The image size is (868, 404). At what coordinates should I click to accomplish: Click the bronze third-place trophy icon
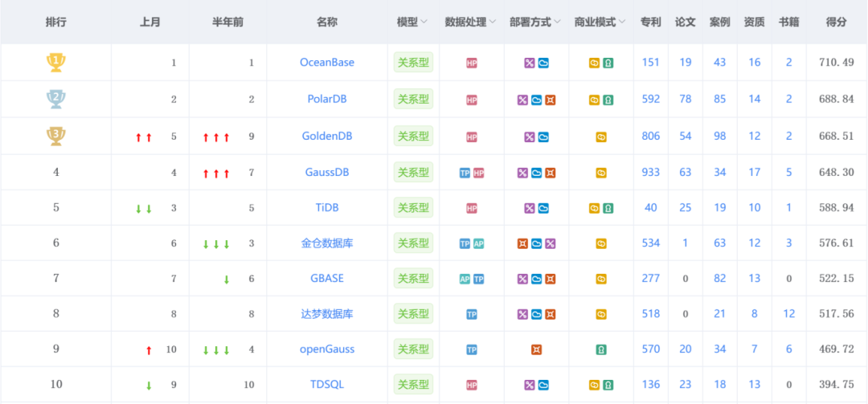tap(56, 137)
